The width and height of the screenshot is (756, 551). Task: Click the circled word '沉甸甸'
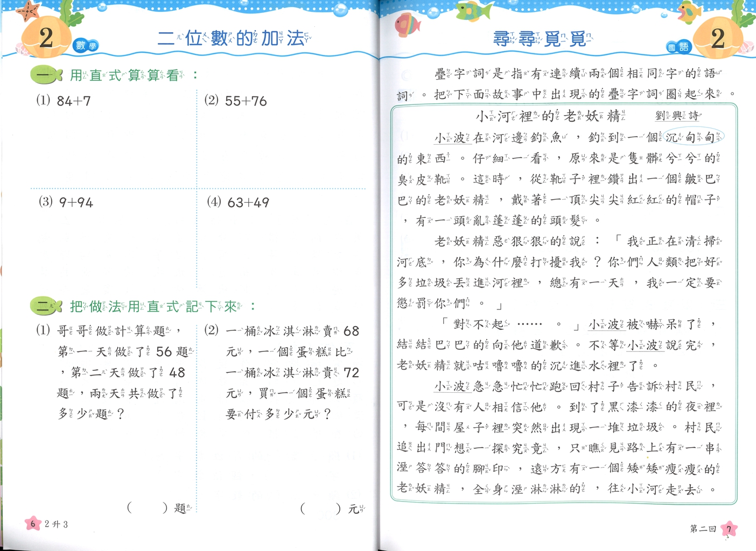[694, 137]
